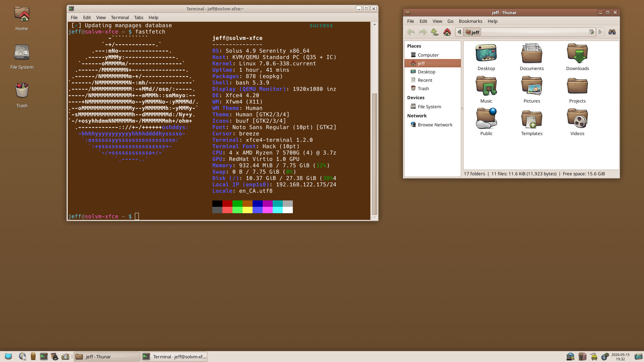Screen dimensions: 644x362
Task: Open the Documents folder in Thunar
Action: pyautogui.click(x=532, y=57)
